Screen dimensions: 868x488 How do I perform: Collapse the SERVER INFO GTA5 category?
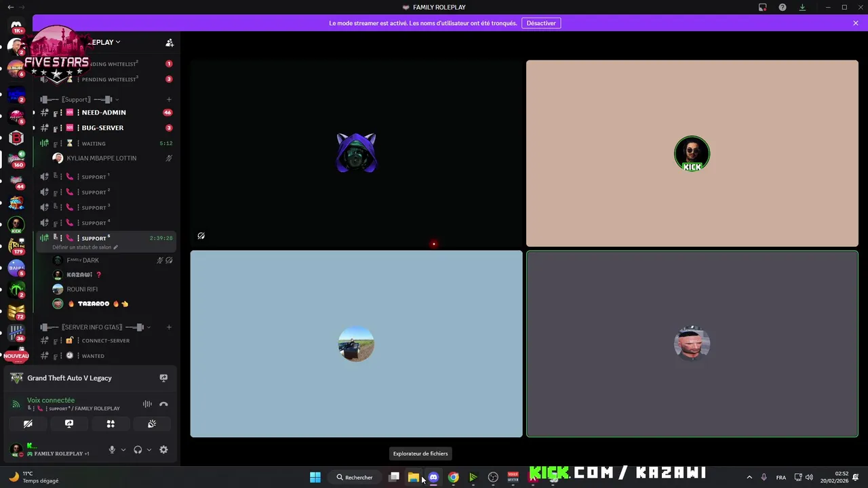point(95,327)
